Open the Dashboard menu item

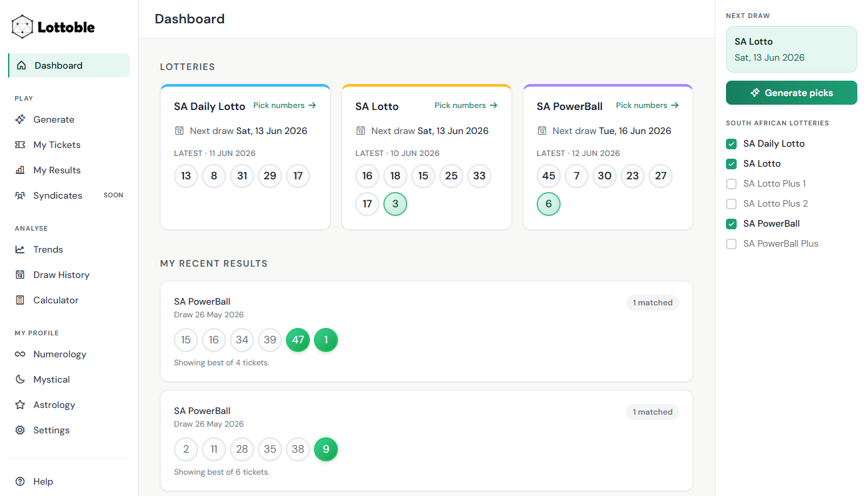click(69, 65)
